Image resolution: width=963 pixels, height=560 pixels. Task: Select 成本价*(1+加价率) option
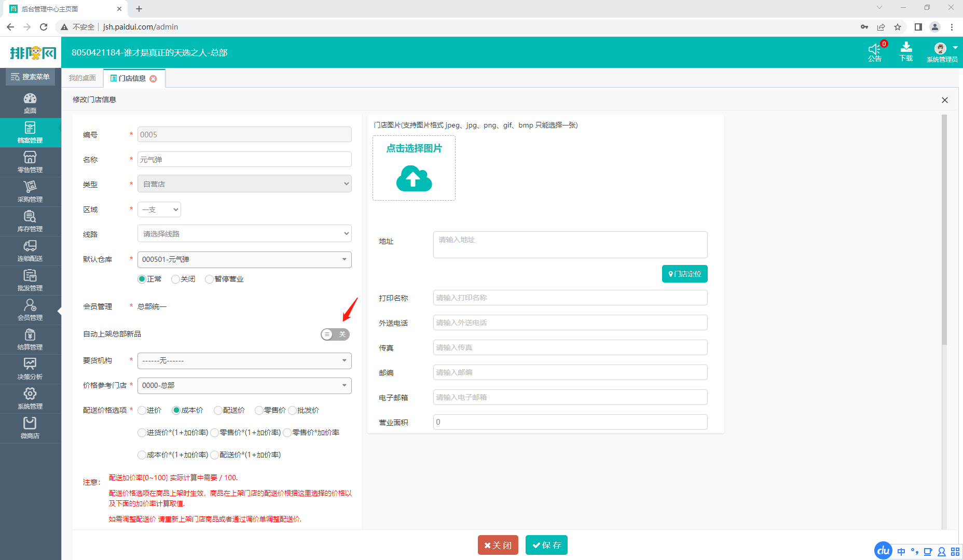click(x=142, y=455)
